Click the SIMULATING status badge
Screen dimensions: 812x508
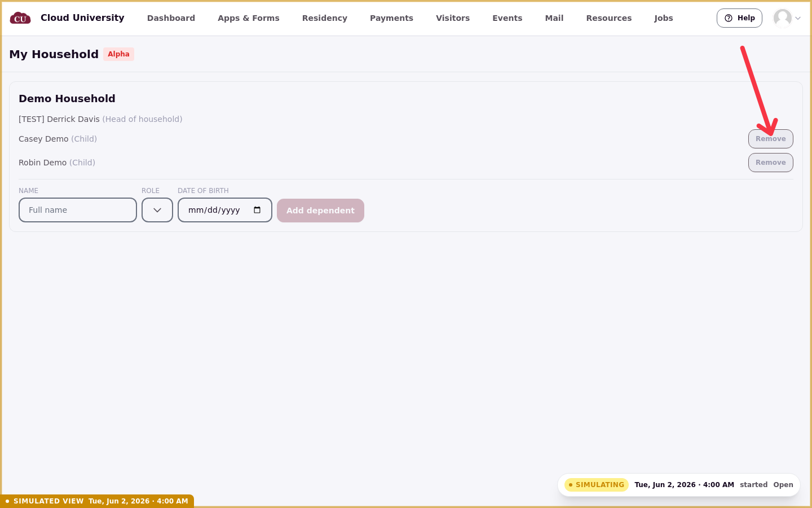tap(597, 485)
